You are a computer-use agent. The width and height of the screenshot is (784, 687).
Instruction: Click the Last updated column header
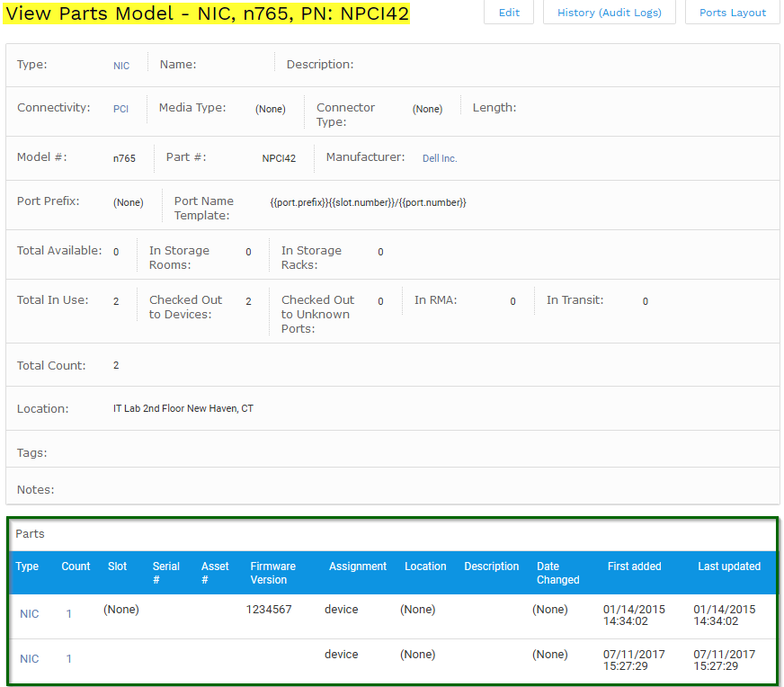(x=729, y=567)
